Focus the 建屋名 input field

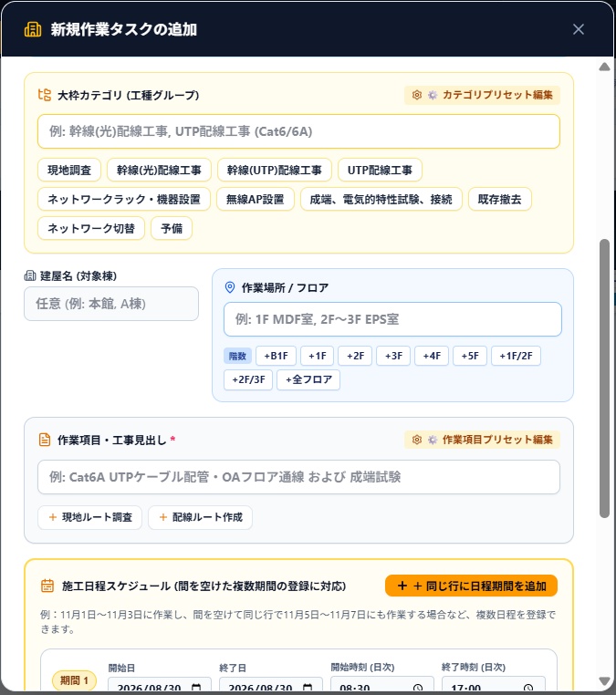coord(110,304)
